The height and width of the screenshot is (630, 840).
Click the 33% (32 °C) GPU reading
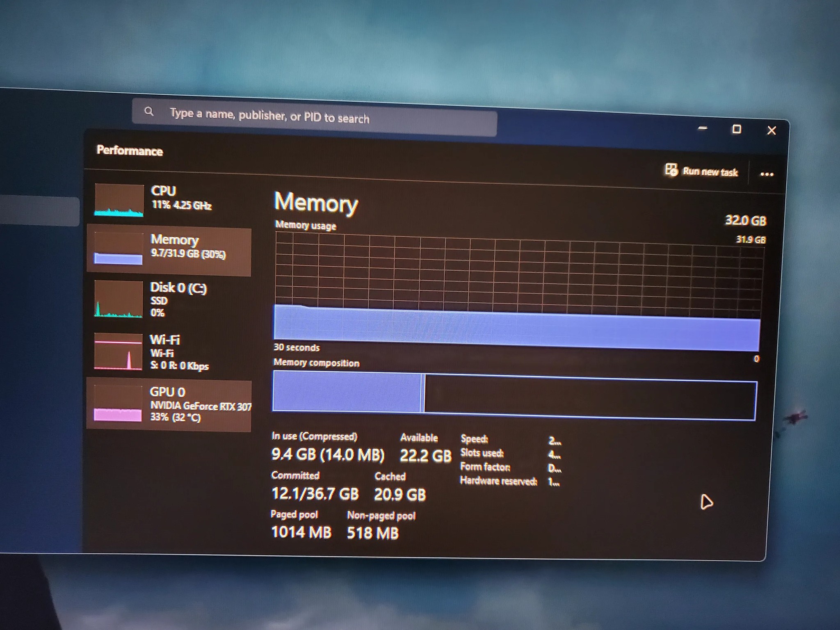[175, 417]
